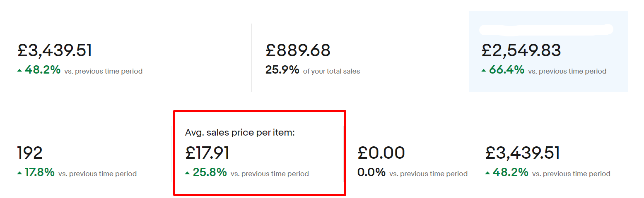Click the 25.9% share percentage
Image resolution: width=644 pixels, height=198 pixels.
282,70
